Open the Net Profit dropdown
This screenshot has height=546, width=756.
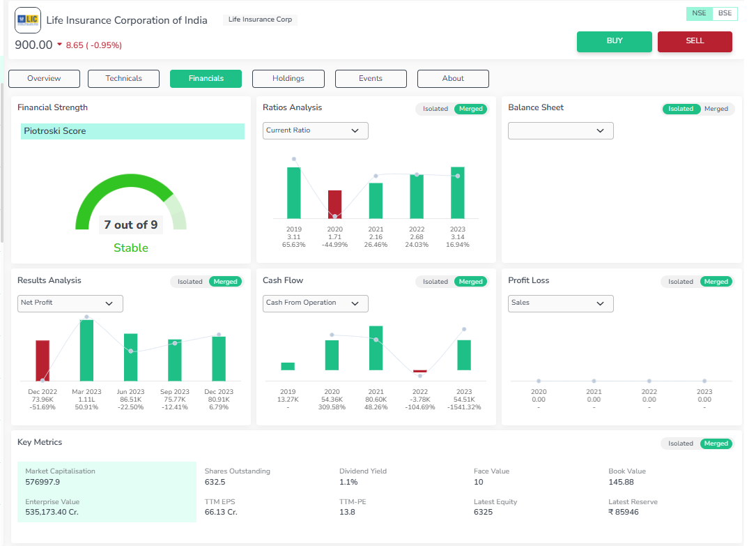(x=70, y=303)
